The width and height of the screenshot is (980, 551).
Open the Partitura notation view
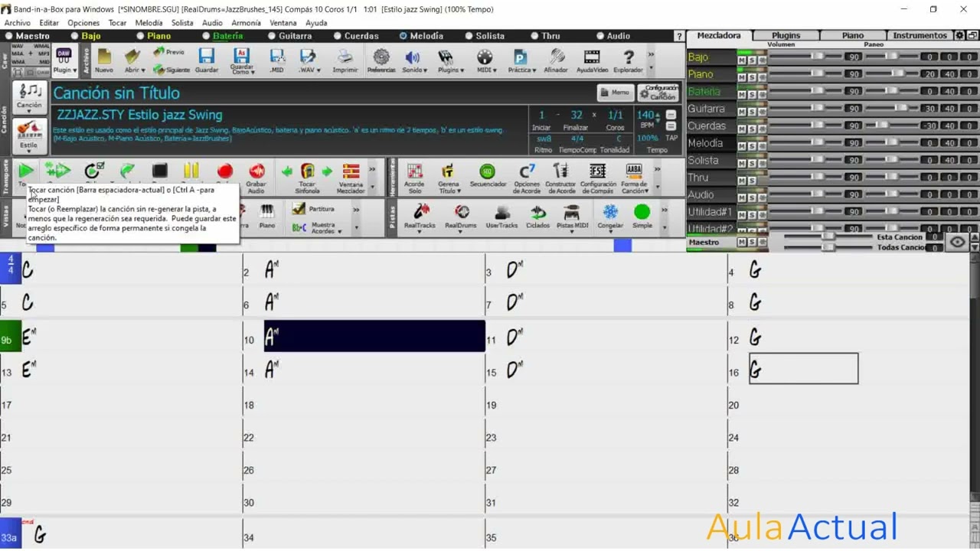(x=314, y=208)
